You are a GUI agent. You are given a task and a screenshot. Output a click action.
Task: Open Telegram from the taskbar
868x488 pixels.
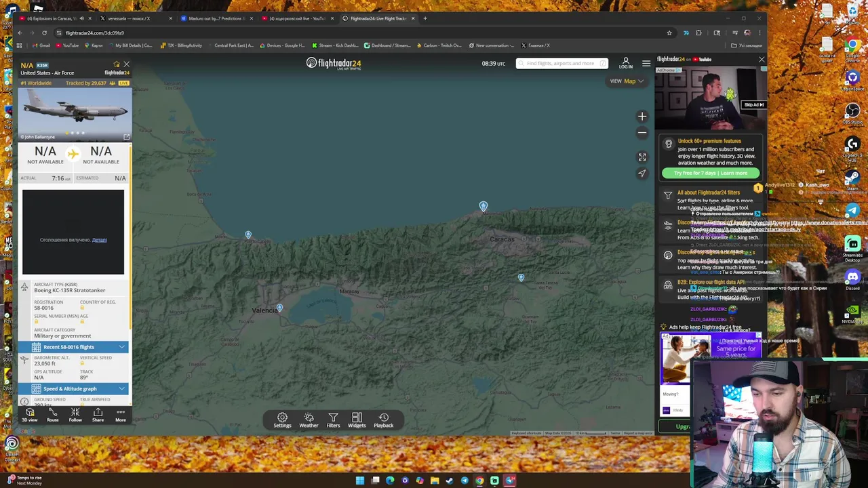click(x=465, y=481)
